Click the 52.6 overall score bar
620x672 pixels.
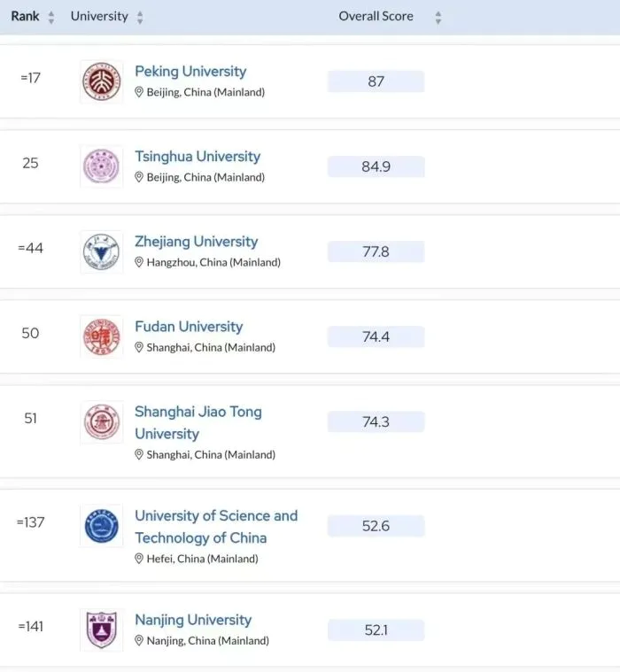point(376,526)
